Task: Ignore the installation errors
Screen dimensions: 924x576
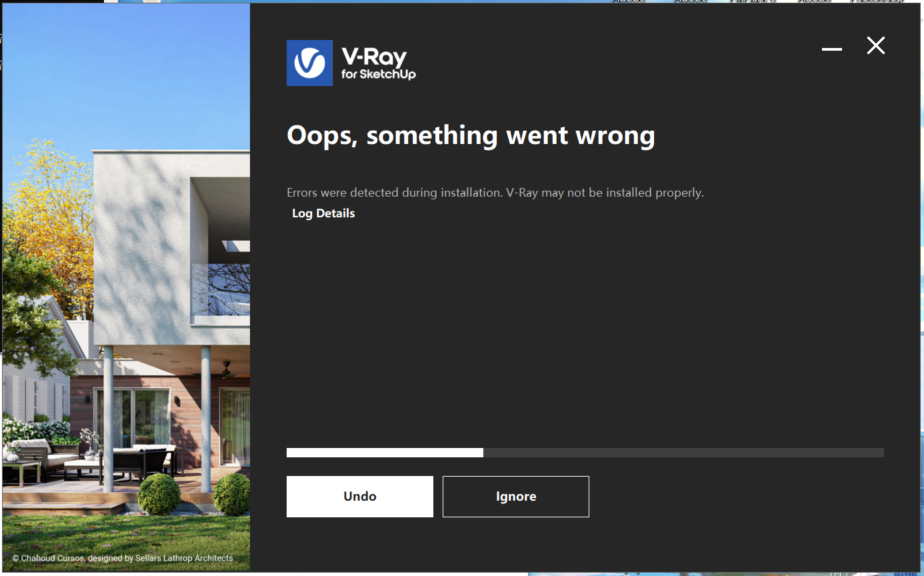Action: (516, 497)
